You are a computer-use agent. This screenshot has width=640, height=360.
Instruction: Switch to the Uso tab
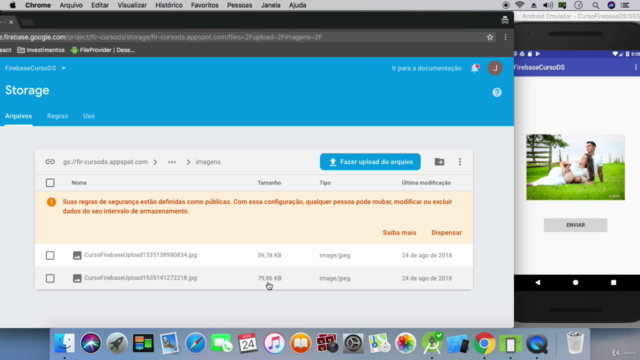(x=89, y=116)
